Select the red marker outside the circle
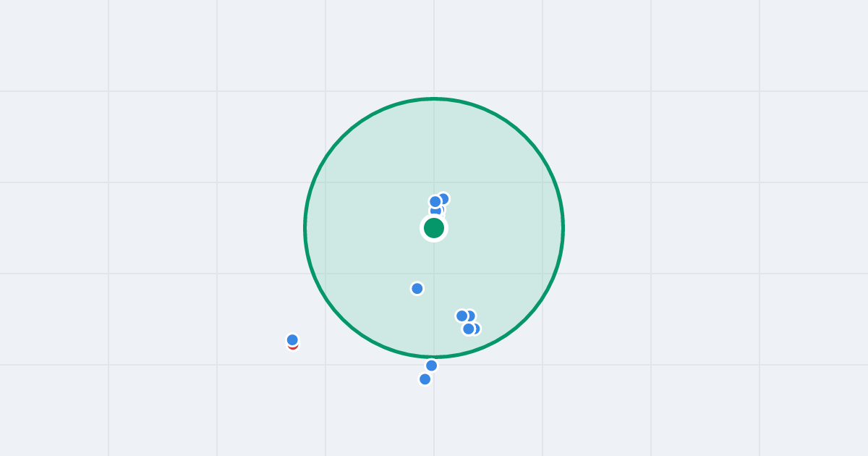Screen dimensions: 868x456 click(x=293, y=346)
